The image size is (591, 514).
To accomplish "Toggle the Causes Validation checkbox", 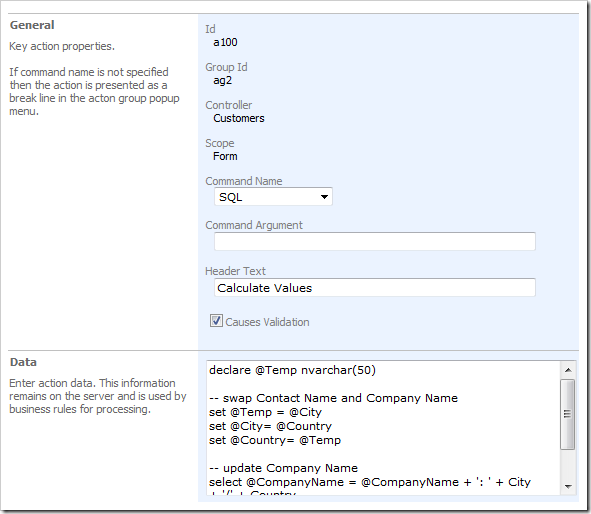I will (x=216, y=321).
